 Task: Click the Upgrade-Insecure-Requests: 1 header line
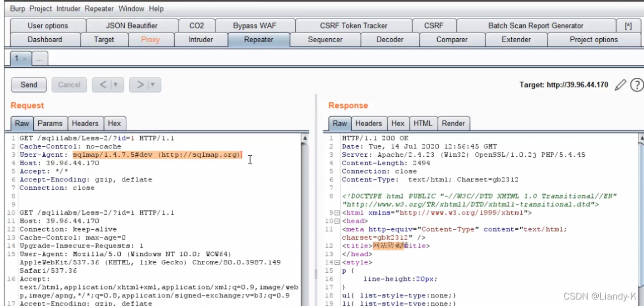pyautogui.click(x=82, y=246)
